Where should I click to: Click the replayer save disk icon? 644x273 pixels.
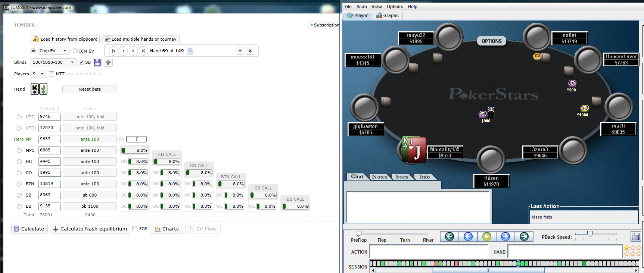pyautogui.click(x=635, y=236)
